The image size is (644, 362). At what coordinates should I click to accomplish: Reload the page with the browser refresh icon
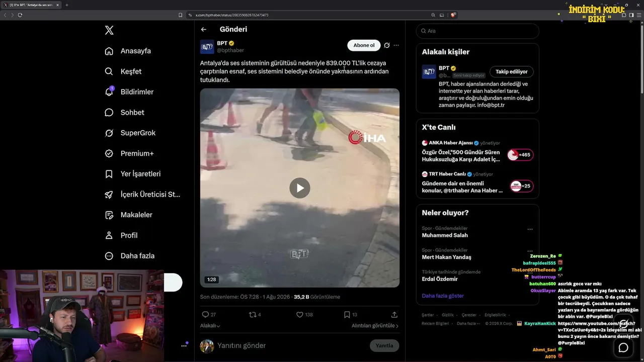tap(20, 15)
